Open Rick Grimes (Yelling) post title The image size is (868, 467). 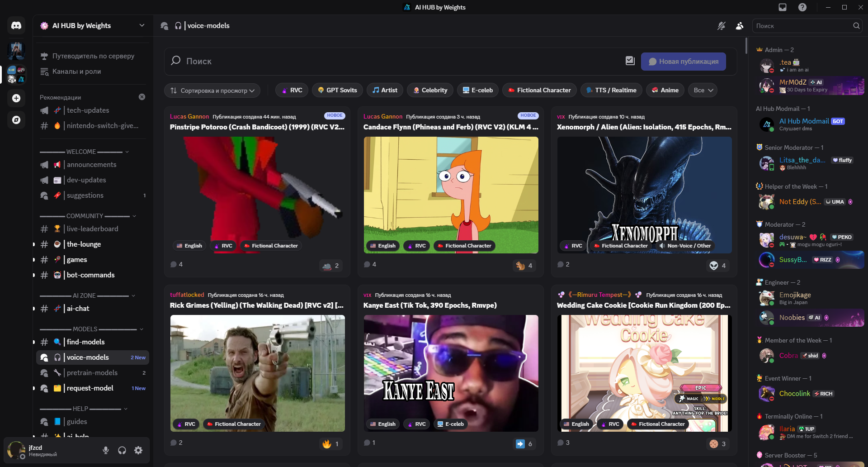[257, 305]
